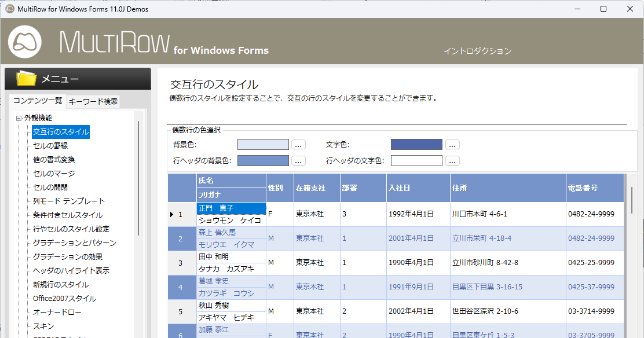
Task: Open the 背景色 color picker with its ... button
Action: pyautogui.click(x=298, y=144)
